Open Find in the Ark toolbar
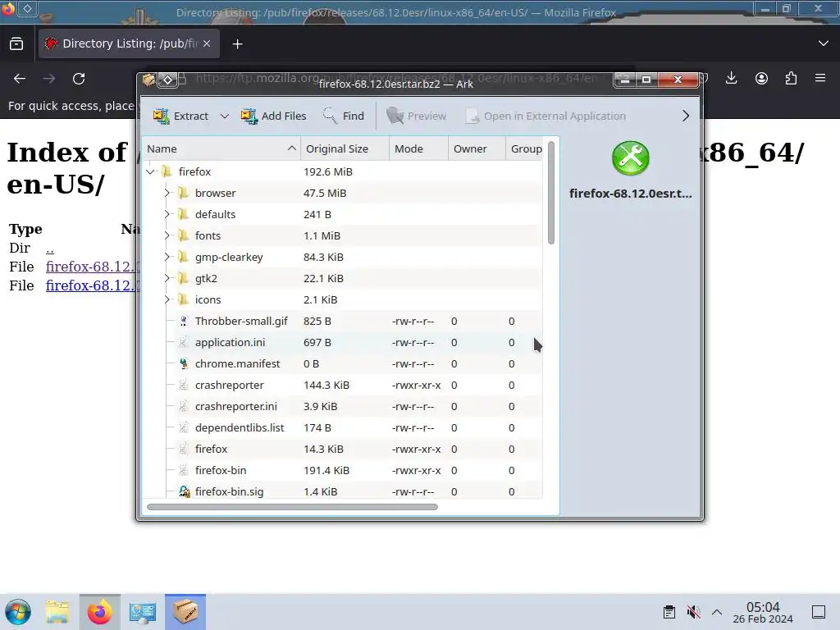The width and height of the screenshot is (840, 630). [x=344, y=116]
